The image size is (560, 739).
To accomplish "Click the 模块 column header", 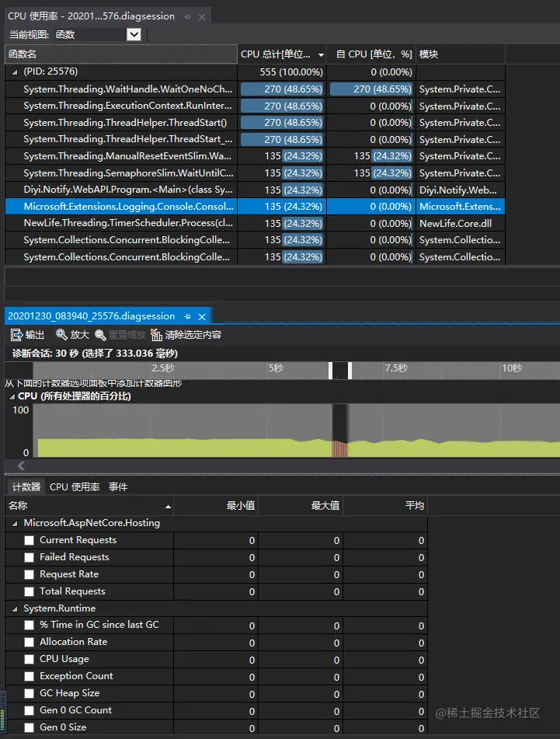I will [460, 54].
